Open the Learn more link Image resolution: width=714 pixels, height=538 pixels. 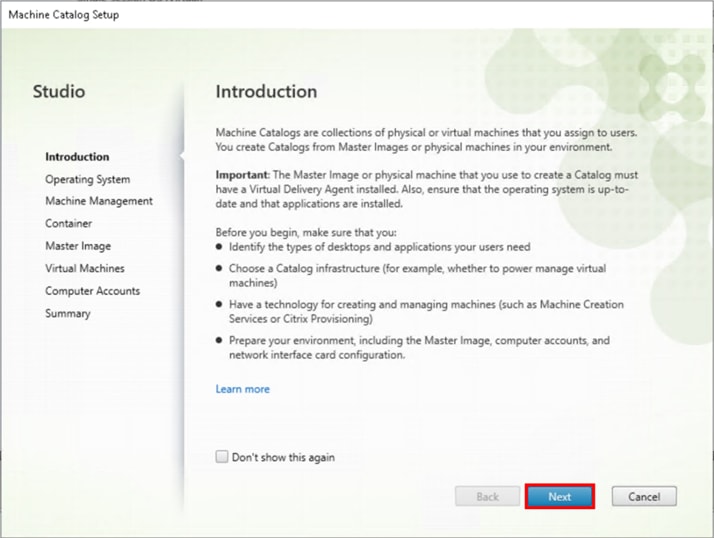click(243, 389)
